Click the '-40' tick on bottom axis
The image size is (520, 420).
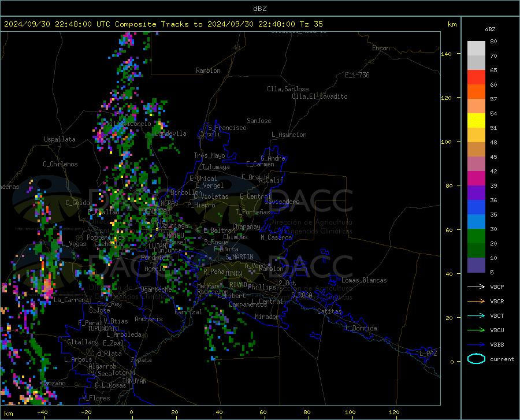42,412
